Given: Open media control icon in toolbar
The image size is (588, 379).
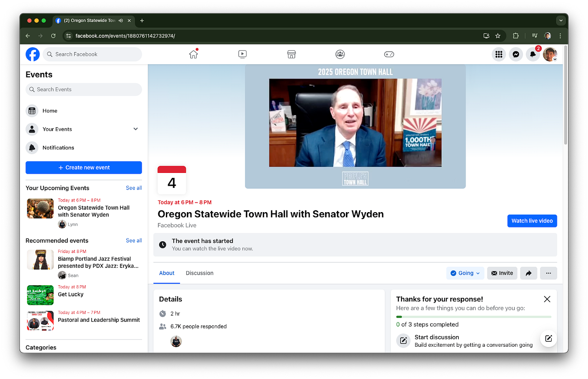Looking at the screenshot, I should coord(535,36).
